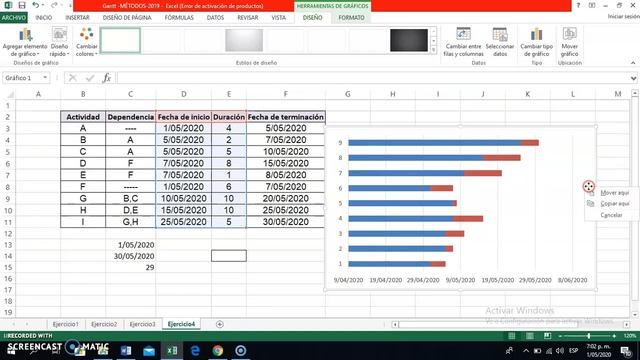Switch to Page Break preview in status bar

tap(547, 336)
